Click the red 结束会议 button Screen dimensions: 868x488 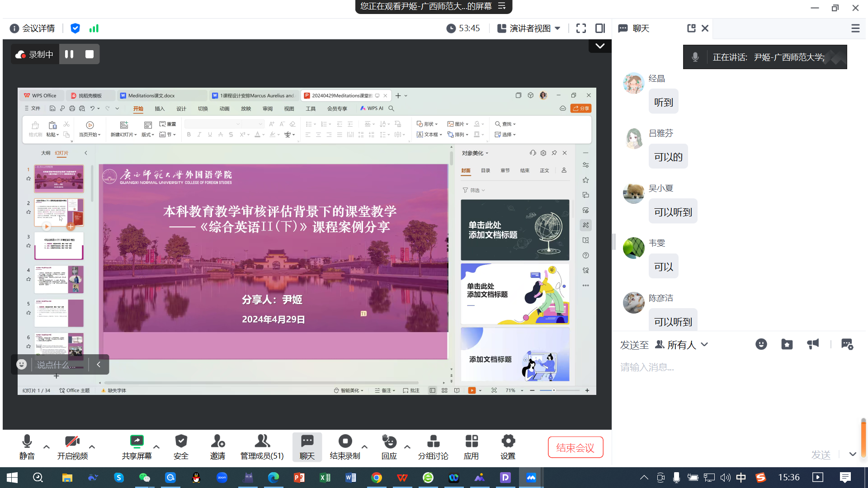[575, 447]
